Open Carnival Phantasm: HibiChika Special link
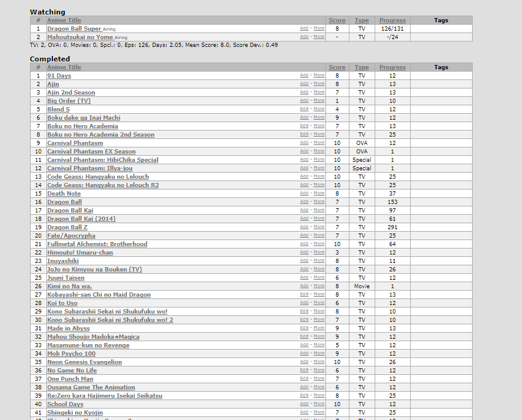The width and height of the screenshot is (522, 420). tap(102, 160)
